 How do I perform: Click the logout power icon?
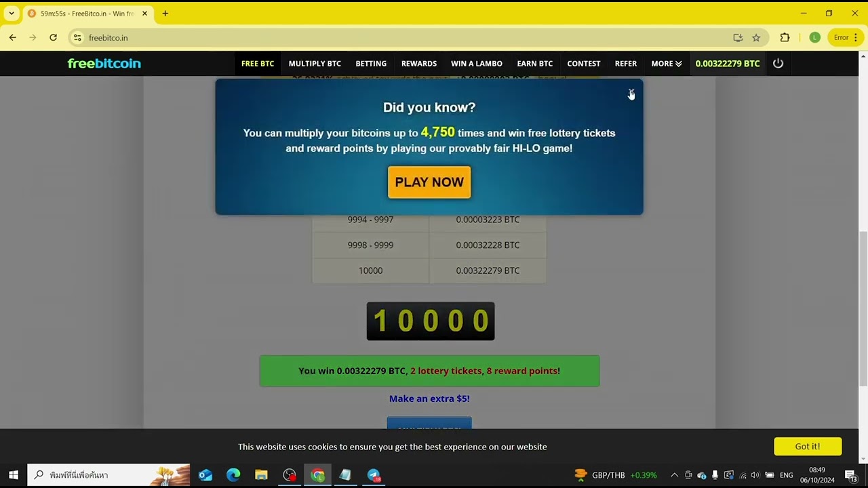click(778, 63)
